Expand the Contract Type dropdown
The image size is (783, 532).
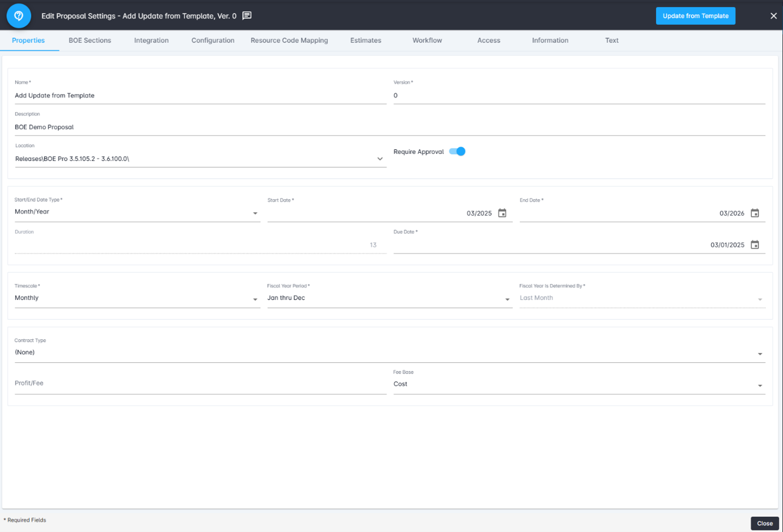click(759, 354)
